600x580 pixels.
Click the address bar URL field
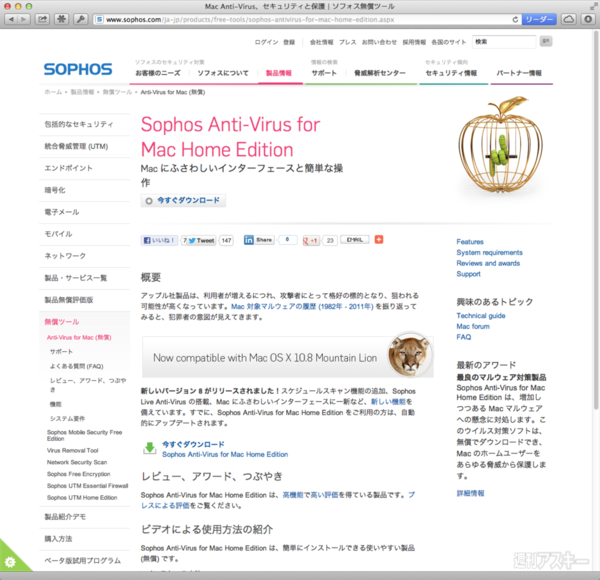[308, 20]
